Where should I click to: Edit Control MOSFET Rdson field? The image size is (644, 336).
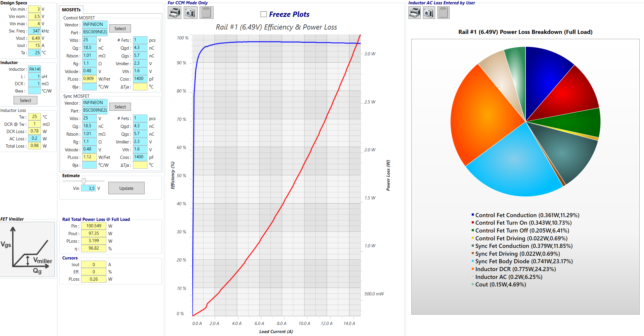click(x=90, y=56)
